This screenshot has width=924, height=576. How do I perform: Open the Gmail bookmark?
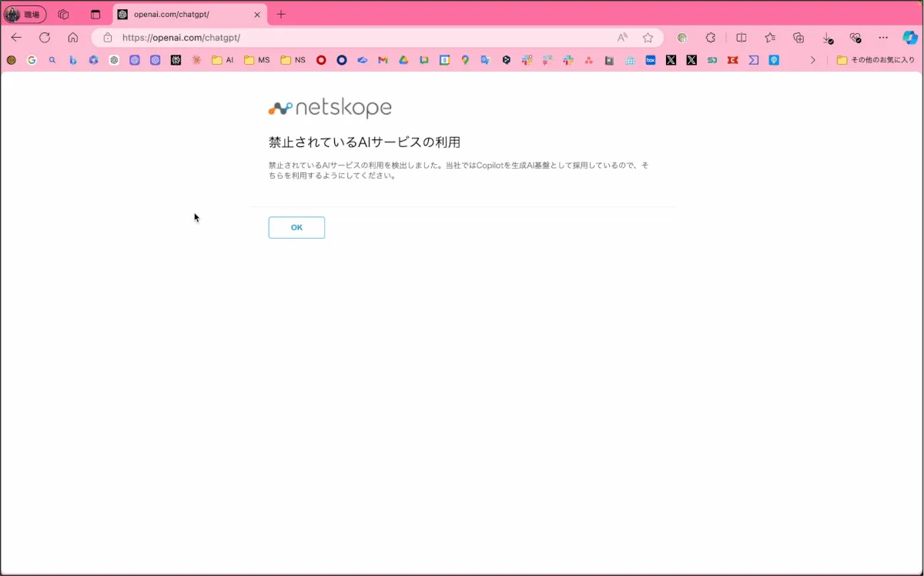[383, 60]
